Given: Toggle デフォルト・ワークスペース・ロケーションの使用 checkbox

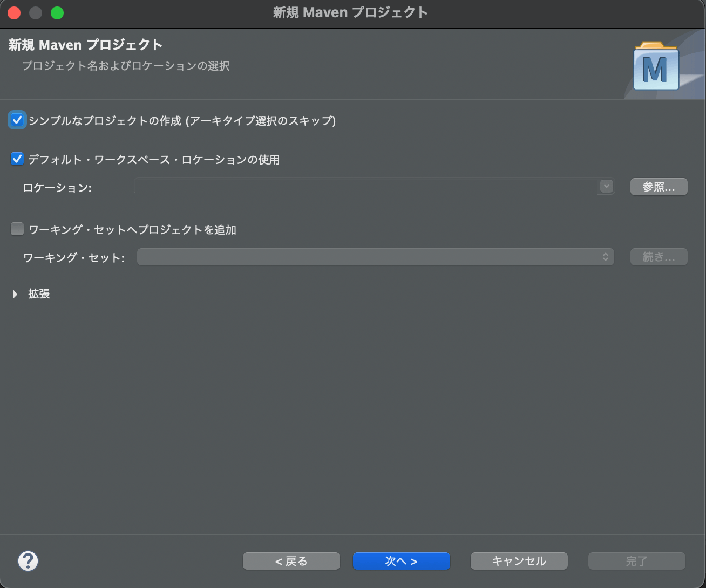Looking at the screenshot, I should pos(17,159).
